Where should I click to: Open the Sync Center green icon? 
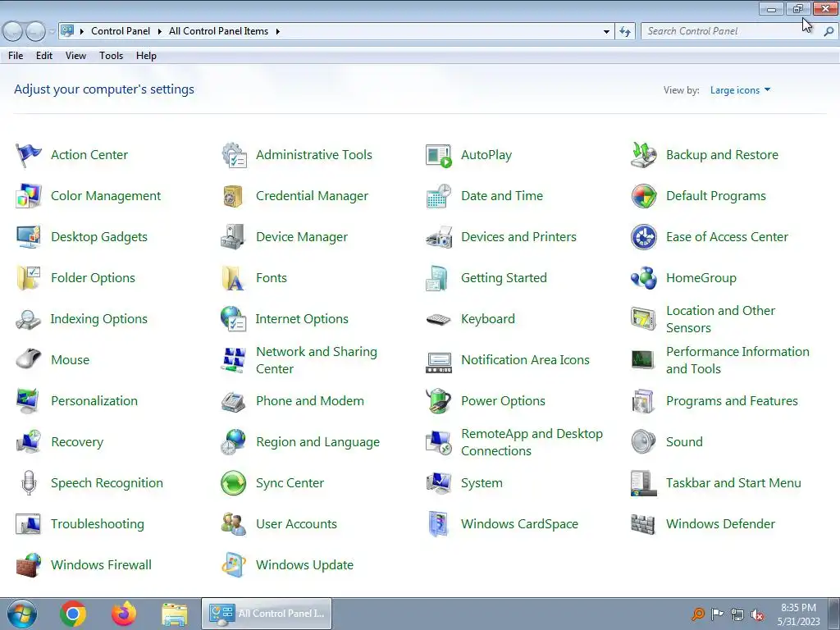pyautogui.click(x=234, y=483)
